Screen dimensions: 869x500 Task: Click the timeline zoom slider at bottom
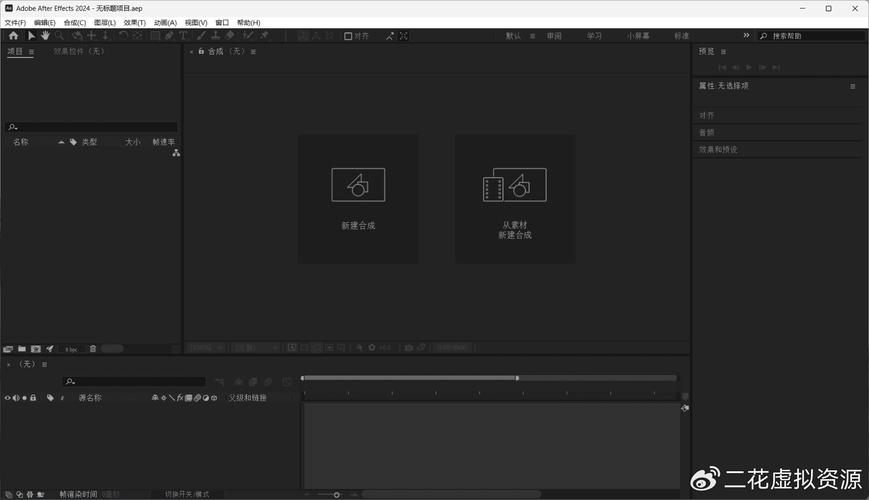tap(336, 494)
